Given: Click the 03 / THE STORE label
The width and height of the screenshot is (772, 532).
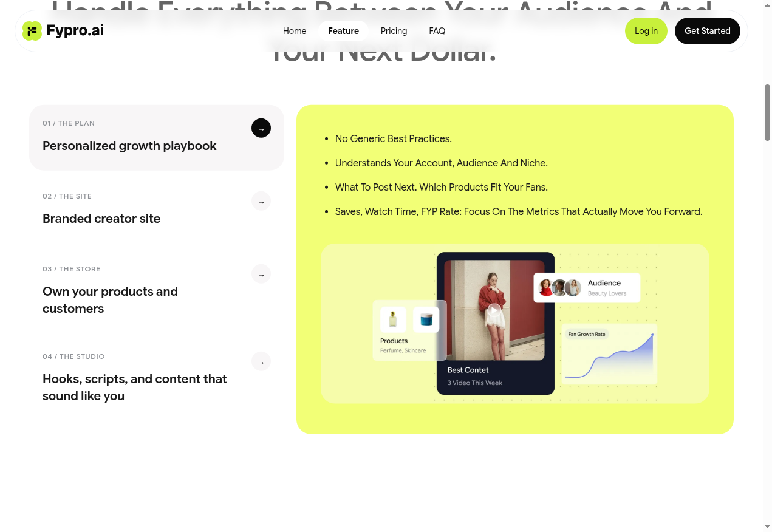Looking at the screenshot, I should click(71, 269).
